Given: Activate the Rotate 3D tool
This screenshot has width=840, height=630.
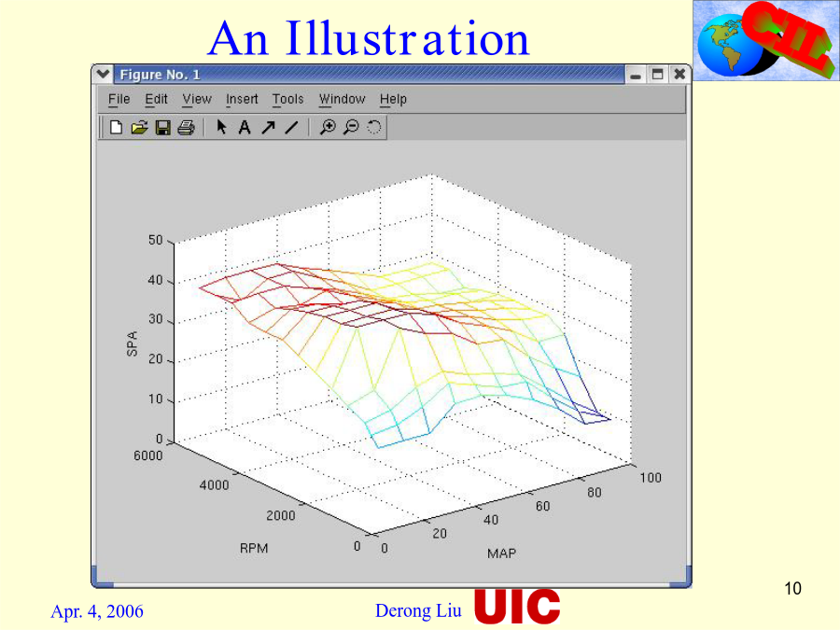Looking at the screenshot, I should click(x=374, y=128).
